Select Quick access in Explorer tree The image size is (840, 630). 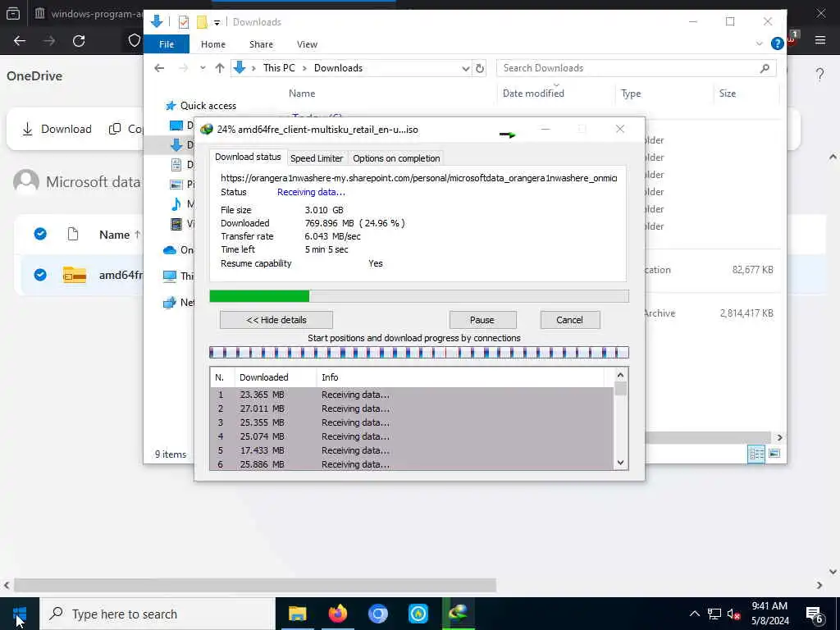(x=208, y=106)
